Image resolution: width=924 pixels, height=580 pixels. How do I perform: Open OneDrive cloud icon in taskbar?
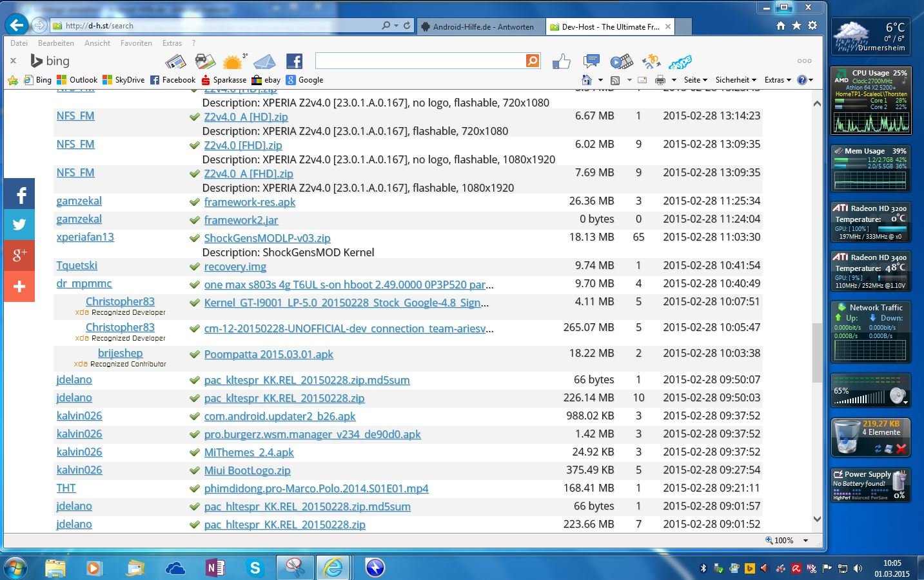pyautogui.click(x=175, y=568)
